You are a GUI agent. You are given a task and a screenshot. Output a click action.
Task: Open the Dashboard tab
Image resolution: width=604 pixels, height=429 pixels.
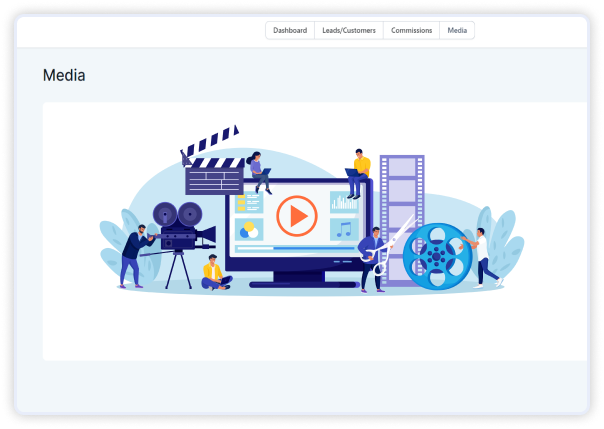tap(290, 31)
